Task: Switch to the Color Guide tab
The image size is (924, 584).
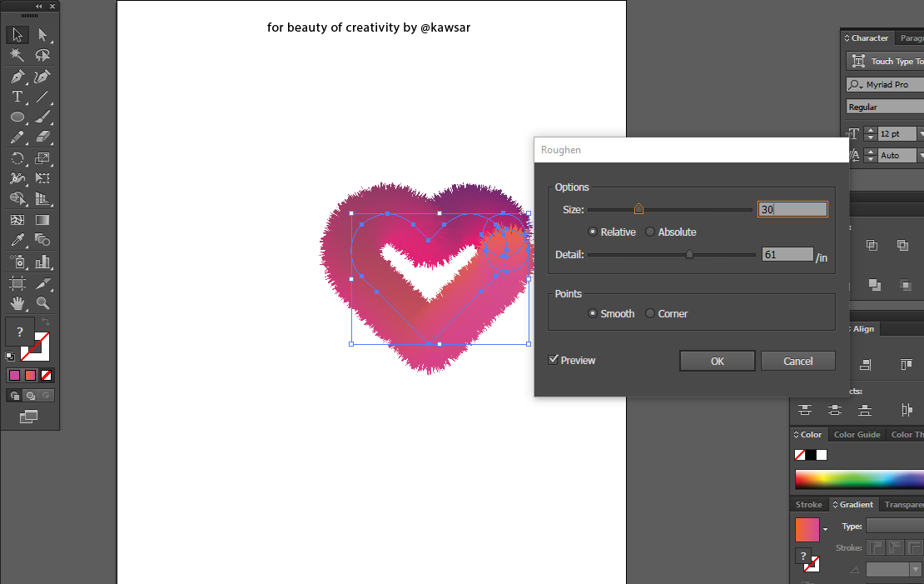Action: 857,434
